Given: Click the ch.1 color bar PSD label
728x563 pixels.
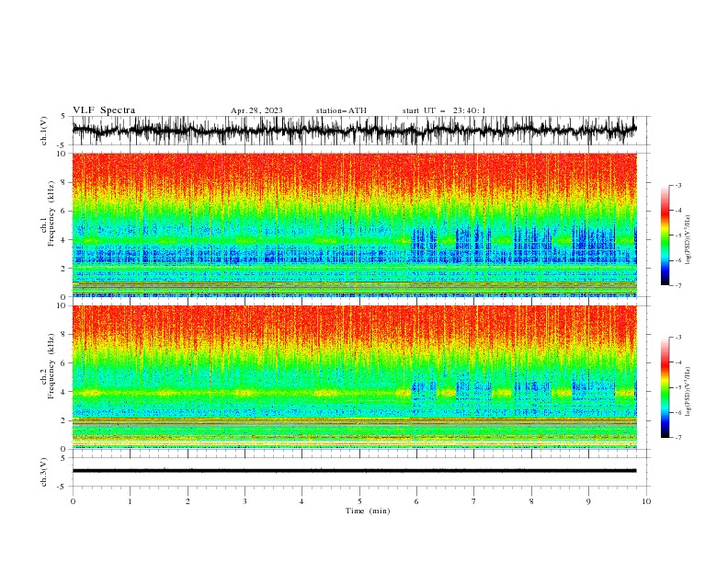Looking at the screenshot, I should pos(688,240).
